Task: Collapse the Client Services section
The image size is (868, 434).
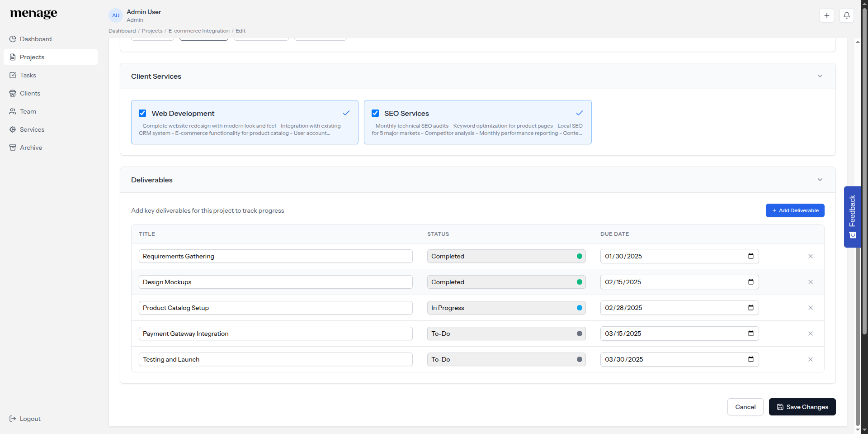Action: point(820,76)
